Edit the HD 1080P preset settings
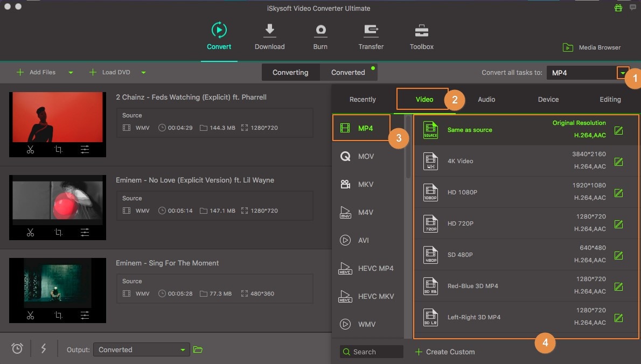641x364 pixels. click(618, 193)
